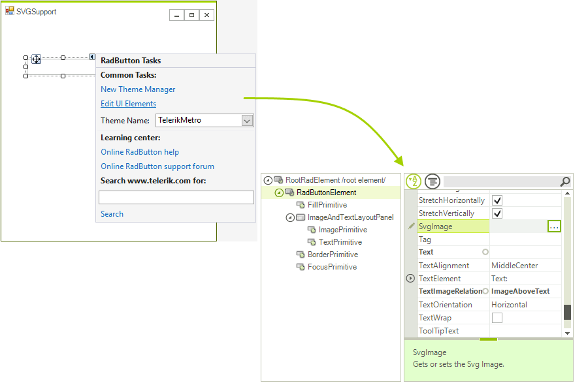Click the property grid search field

point(501,181)
